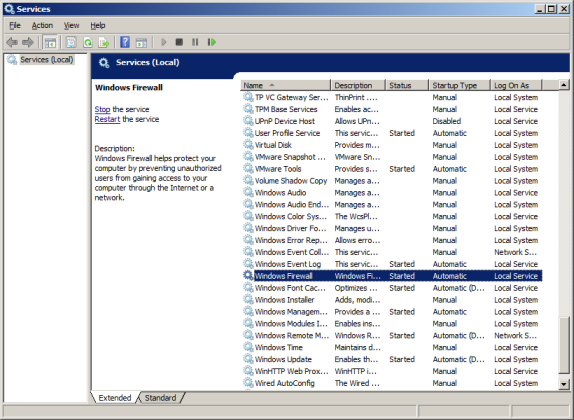Click the gear icon beside UPnP Device Host

248,121
